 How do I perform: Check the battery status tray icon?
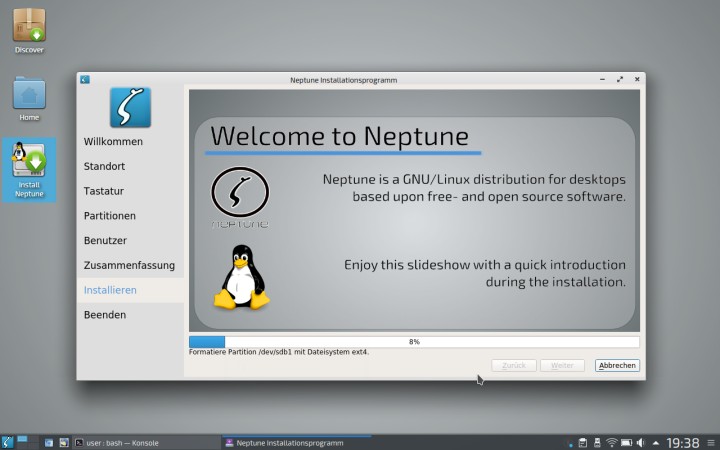tap(626, 443)
